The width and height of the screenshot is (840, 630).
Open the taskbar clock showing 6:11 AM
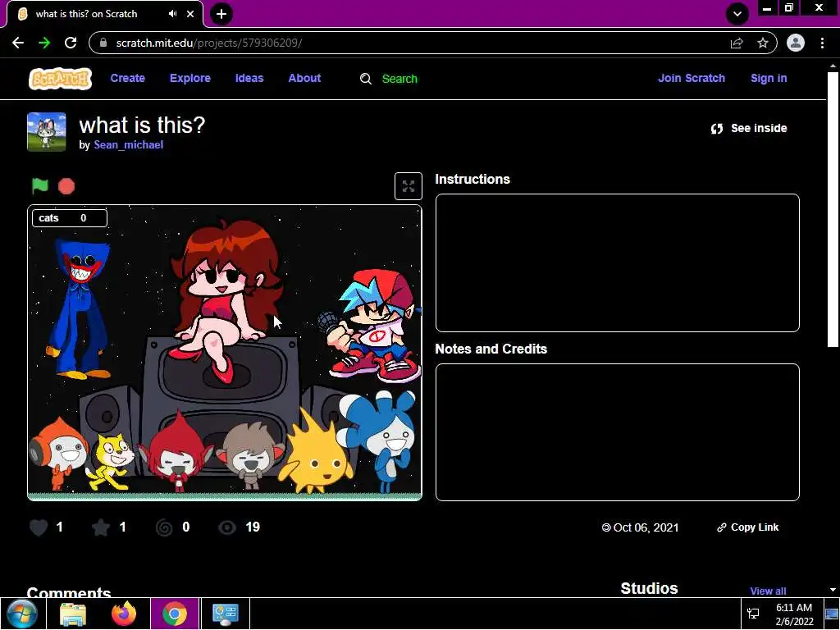point(794,614)
